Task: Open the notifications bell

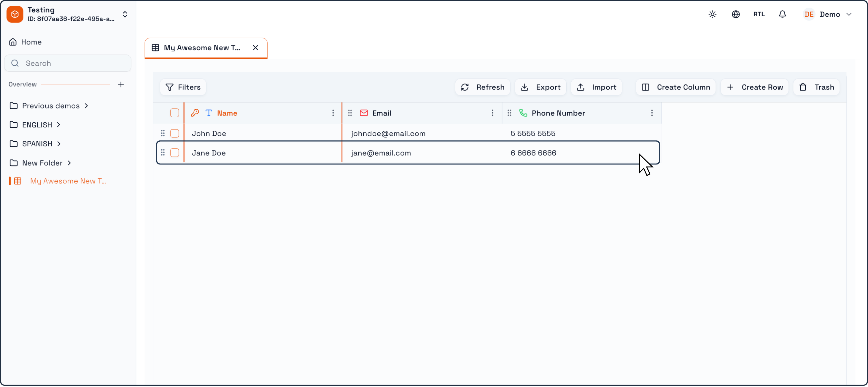Action: (x=782, y=14)
